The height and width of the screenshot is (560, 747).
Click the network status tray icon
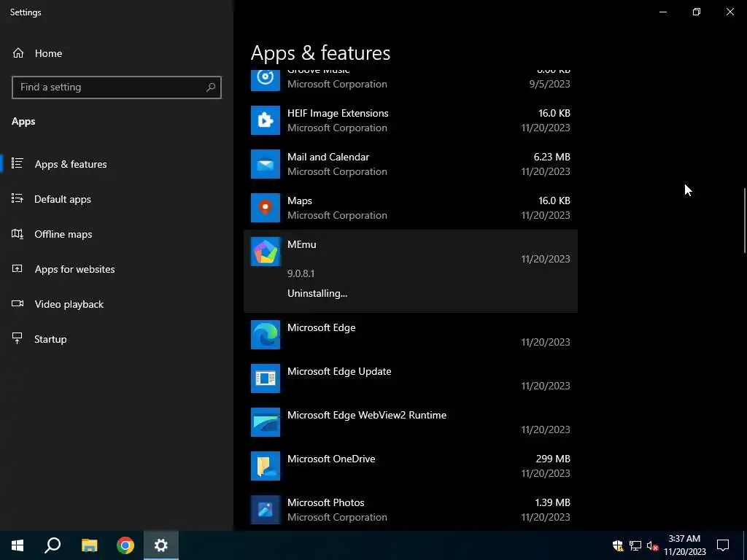pyautogui.click(x=635, y=545)
